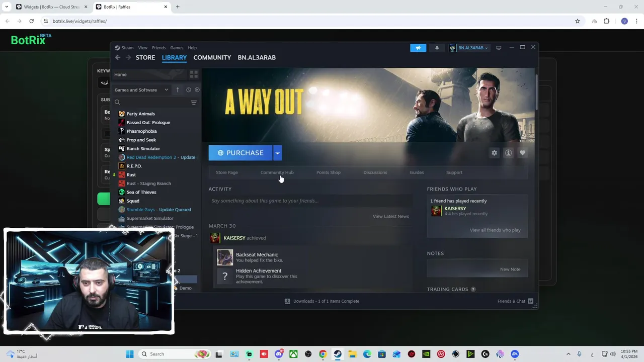Viewport: 644px width, 362px height.
Task: Click View Latest News
Action: [391, 216]
